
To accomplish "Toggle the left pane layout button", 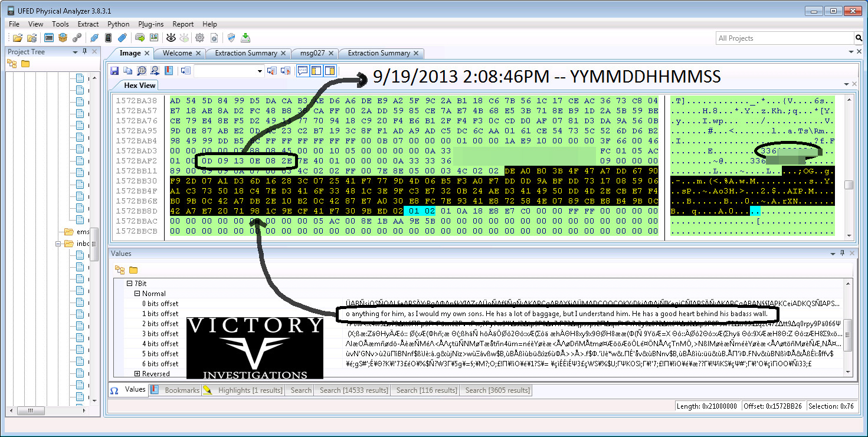I will pyautogui.click(x=316, y=71).
